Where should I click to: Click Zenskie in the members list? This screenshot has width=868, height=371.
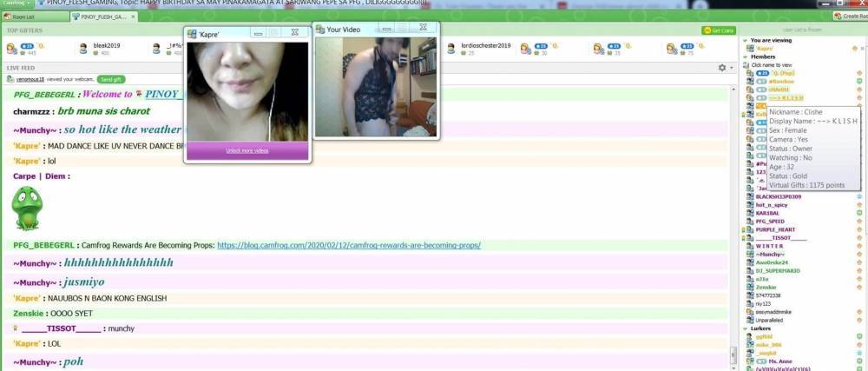(x=766, y=288)
